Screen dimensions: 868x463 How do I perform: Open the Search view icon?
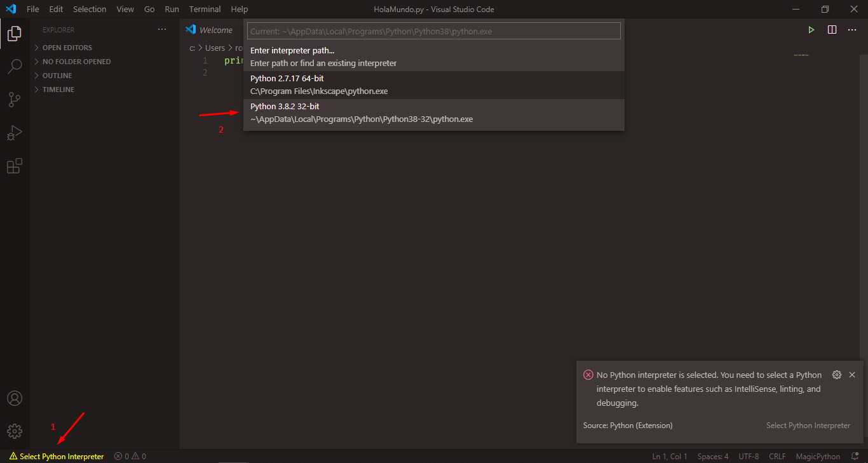coord(14,66)
